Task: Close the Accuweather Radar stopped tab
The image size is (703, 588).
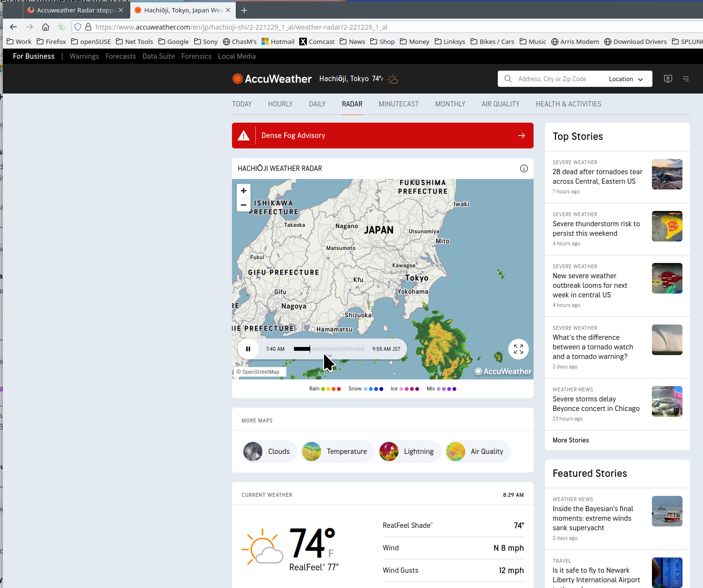Action: (121, 10)
